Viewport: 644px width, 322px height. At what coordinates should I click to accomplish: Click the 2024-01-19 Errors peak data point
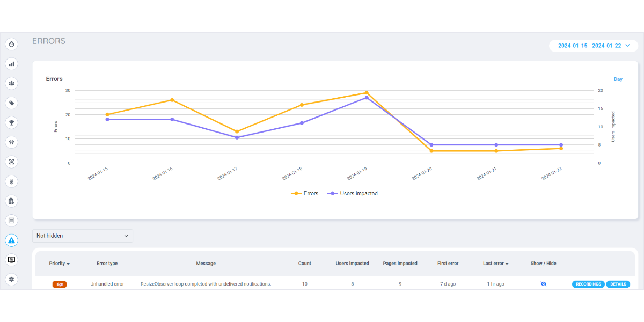[367, 93]
